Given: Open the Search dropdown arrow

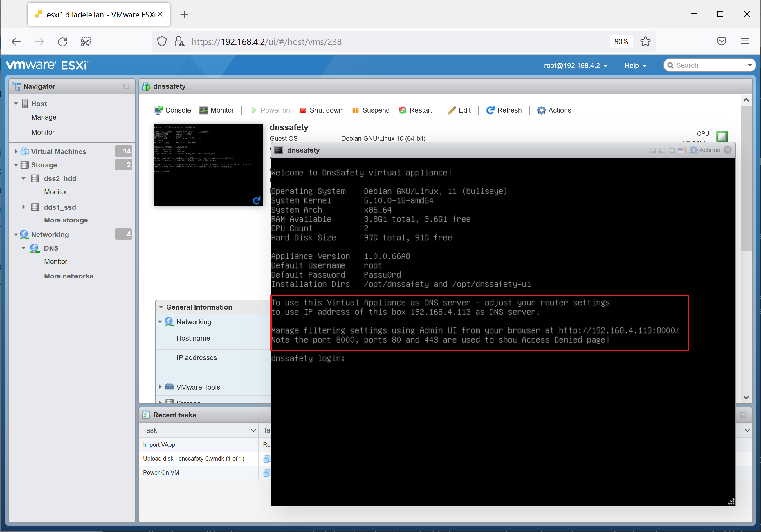Looking at the screenshot, I should pos(750,65).
